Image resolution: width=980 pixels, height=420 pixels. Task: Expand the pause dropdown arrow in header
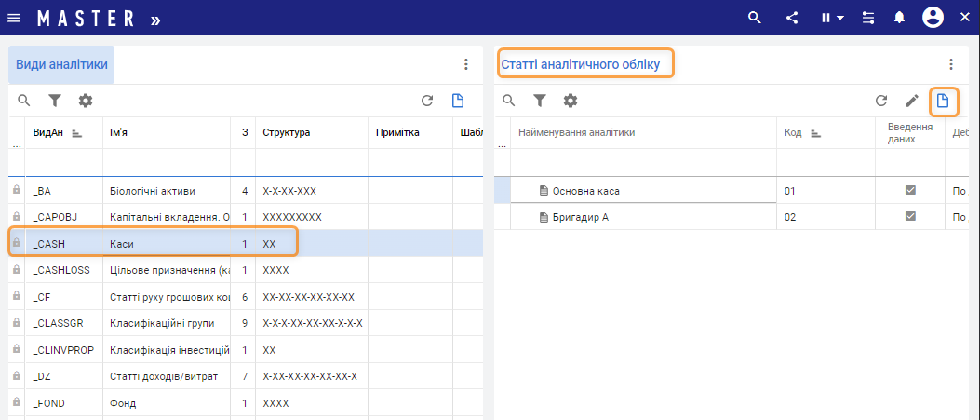(x=839, y=18)
